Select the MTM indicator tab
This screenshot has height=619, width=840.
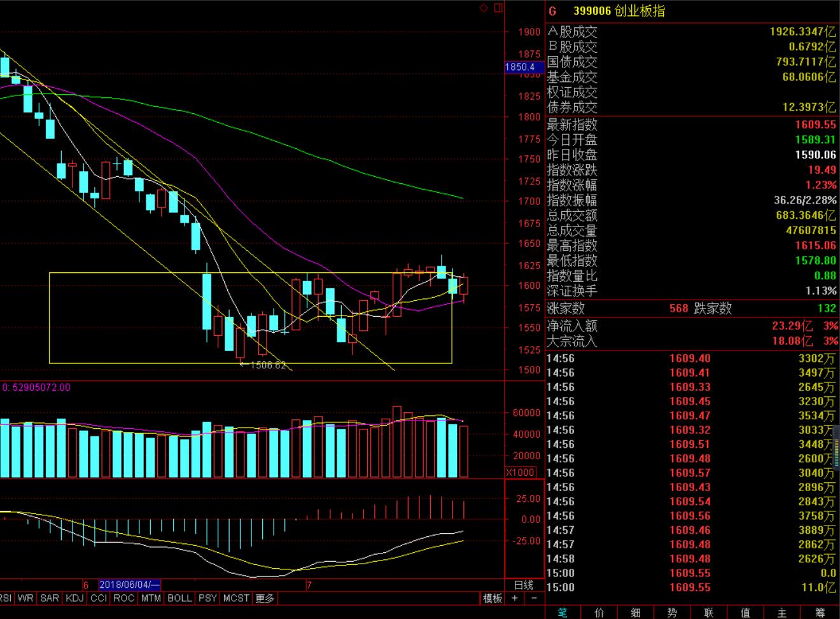pyautogui.click(x=151, y=598)
